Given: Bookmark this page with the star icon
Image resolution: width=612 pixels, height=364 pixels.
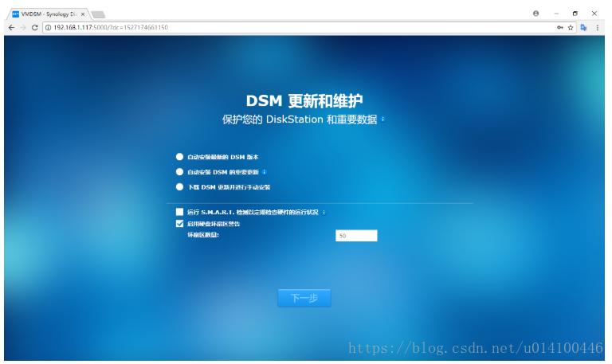Looking at the screenshot, I should (571, 27).
